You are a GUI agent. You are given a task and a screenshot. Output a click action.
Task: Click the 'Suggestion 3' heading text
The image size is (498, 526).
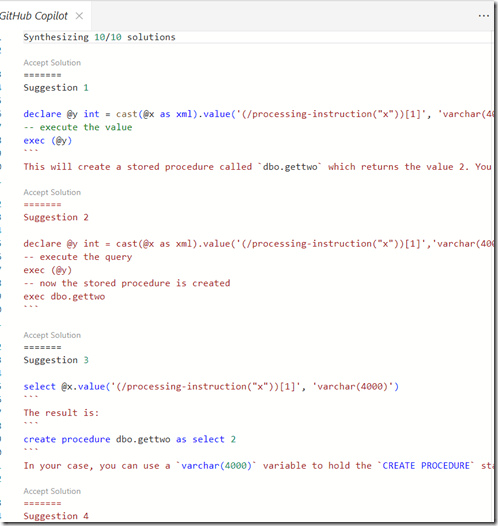tap(56, 360)
